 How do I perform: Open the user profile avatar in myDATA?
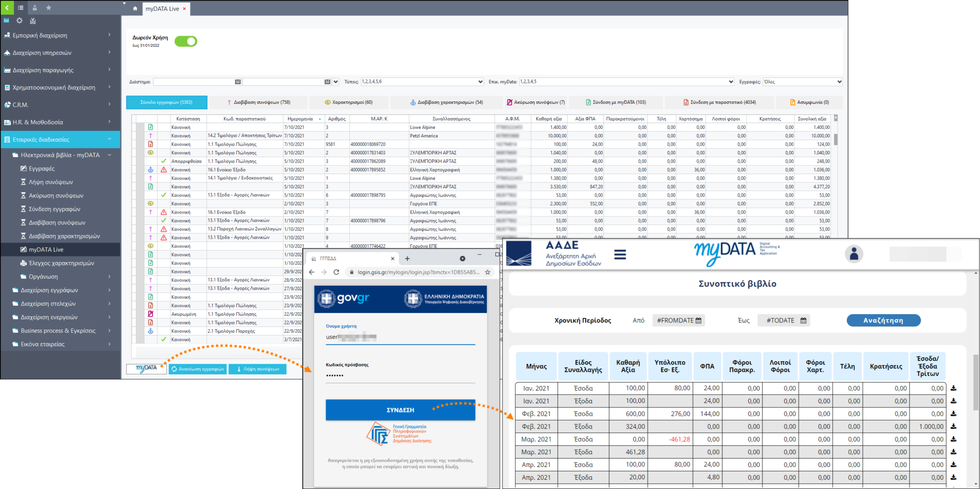tap(854, 254)
